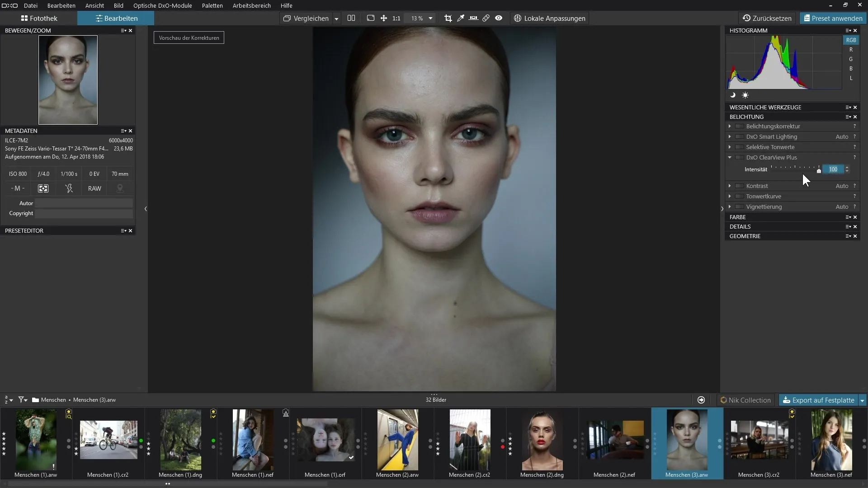This screenshot has width=868, height=488.
Task: Open the Histogramm palette menu icon
Action: (x=848, y=30)
